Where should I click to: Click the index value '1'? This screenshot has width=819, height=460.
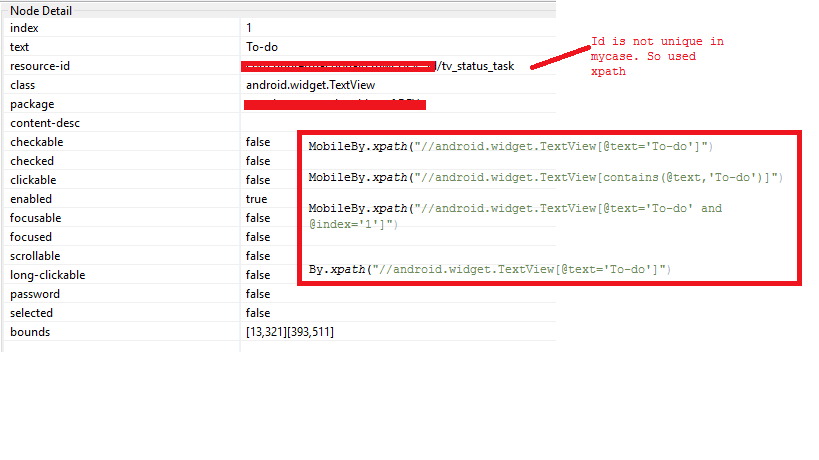click(x=249, y=28)
